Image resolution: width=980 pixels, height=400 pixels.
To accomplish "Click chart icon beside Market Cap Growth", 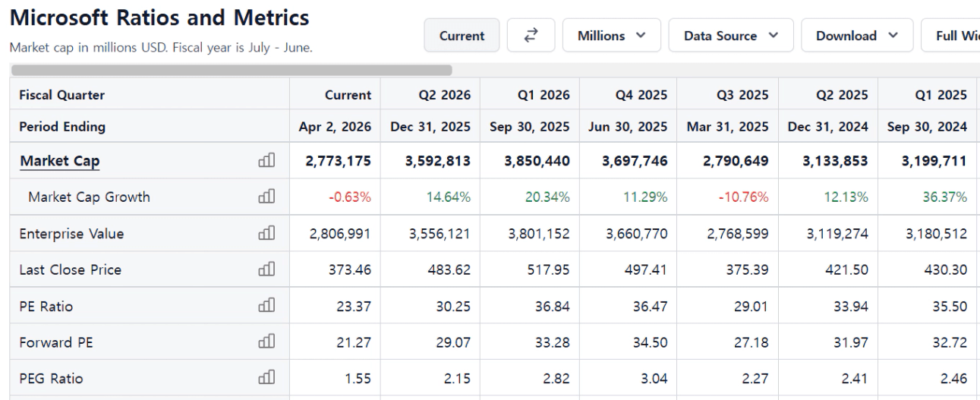I will coord(266,197).
